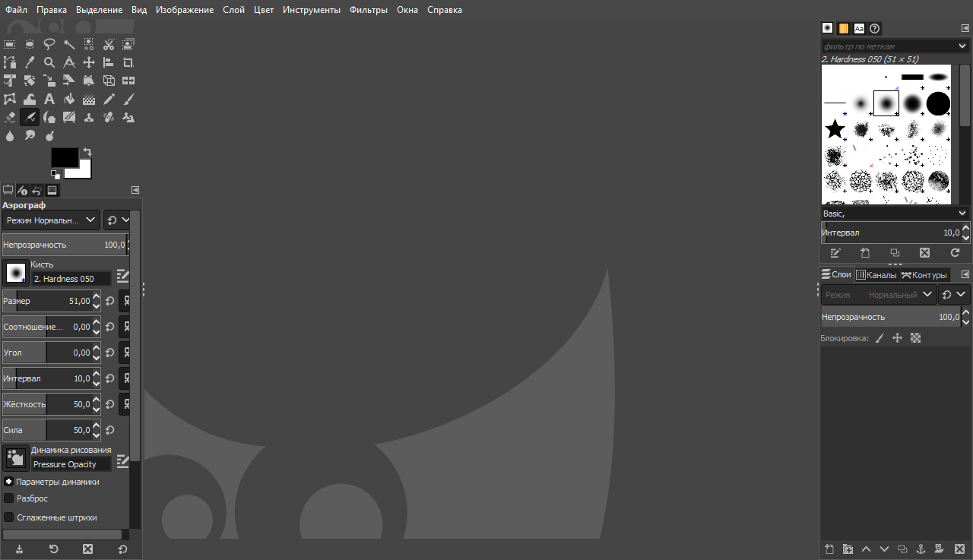The width and height of the screenshot is (973, 560).
Task: Select the Clone stamp tool
Action: pos(89,117)
